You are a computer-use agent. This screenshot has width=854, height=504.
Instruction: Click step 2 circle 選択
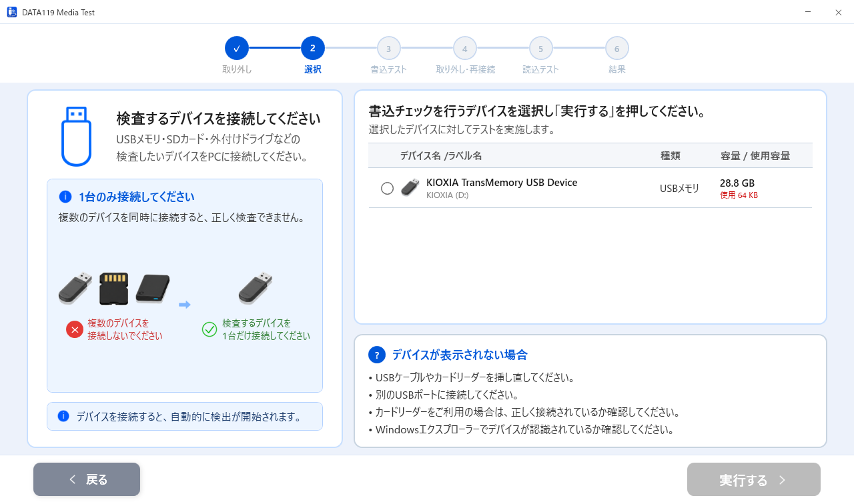click(x=313, y=49)
